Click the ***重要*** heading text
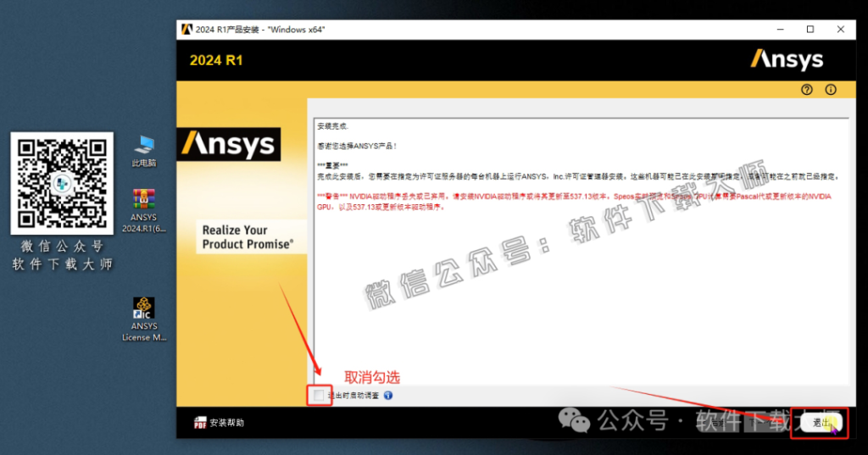 pos(332,165)
